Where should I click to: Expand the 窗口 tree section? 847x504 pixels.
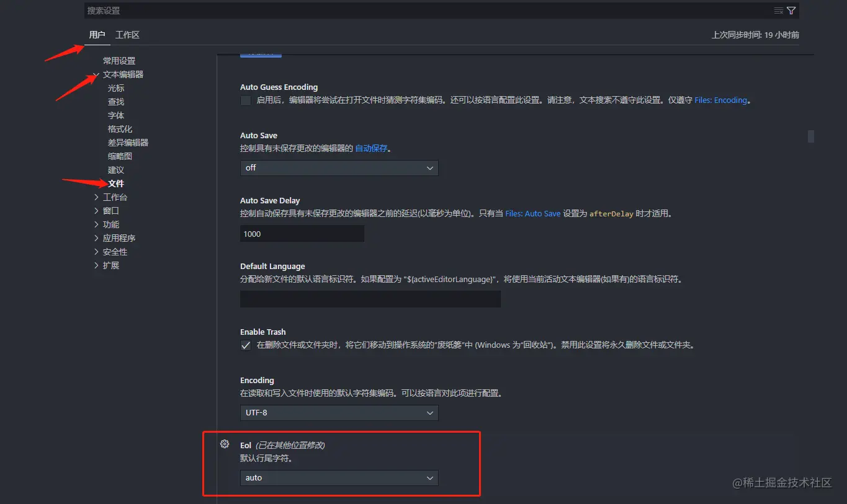pos(96,211)
